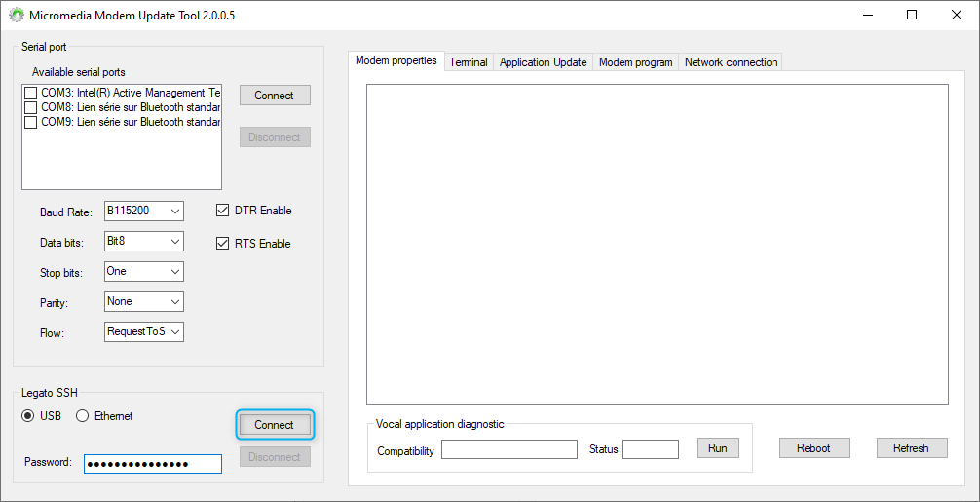
Task: Click the Reboot button
Action: (x=813, y=448)
